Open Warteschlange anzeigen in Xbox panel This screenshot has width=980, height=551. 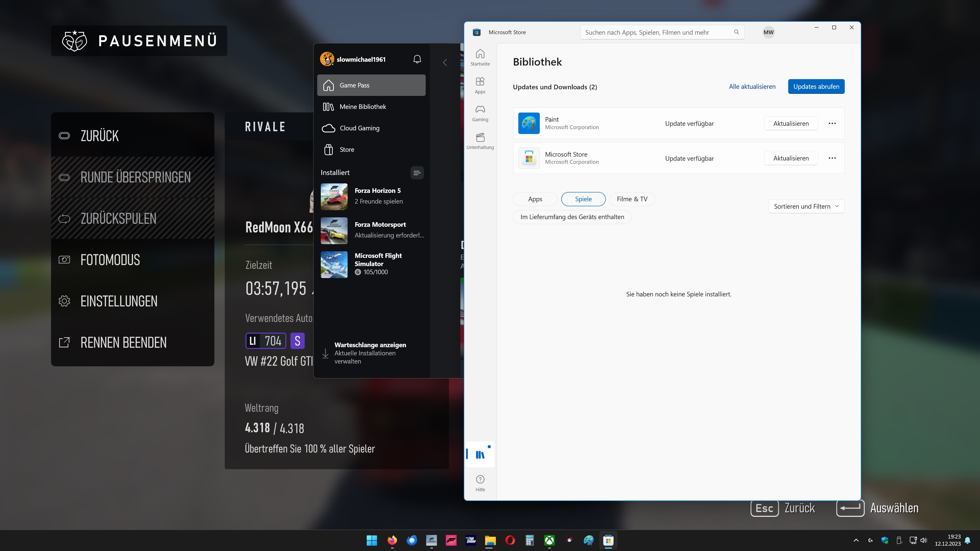point(371,353)
